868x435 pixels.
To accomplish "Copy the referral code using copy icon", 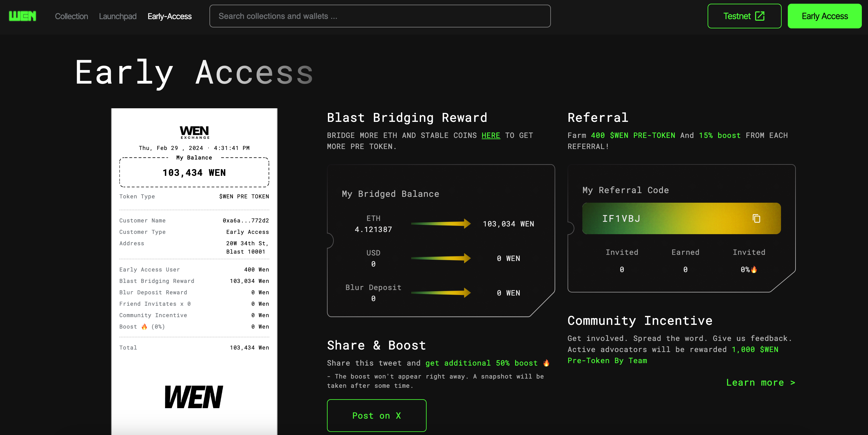I will [756, 219].
